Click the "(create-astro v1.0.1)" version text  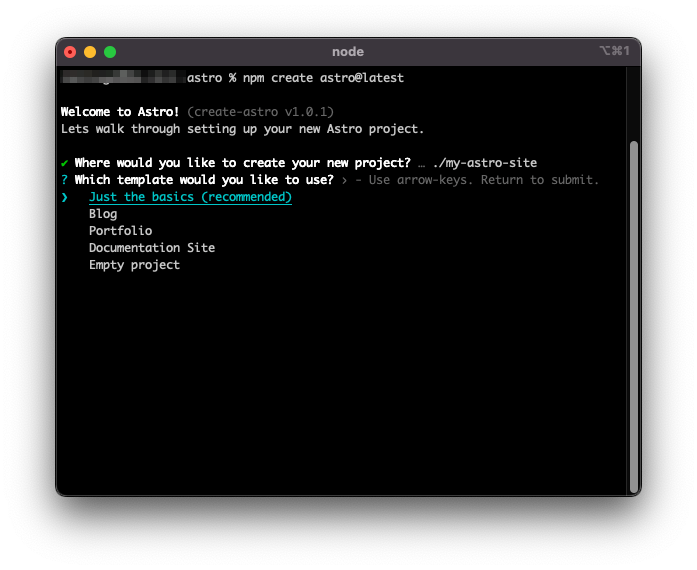pyautogui.click(x=260, y=112)
